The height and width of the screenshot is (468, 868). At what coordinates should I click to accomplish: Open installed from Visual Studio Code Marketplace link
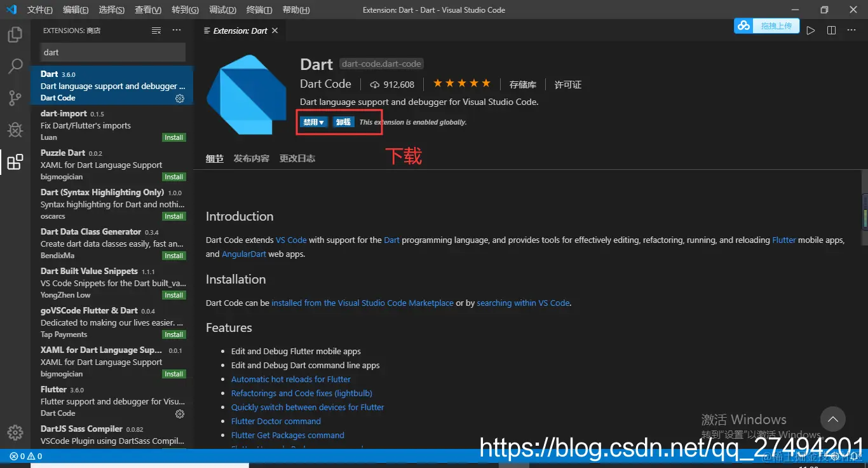tap(363, 303)
